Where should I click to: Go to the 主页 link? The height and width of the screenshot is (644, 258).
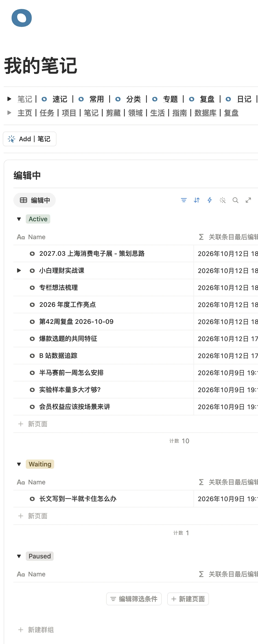(25, 113)
